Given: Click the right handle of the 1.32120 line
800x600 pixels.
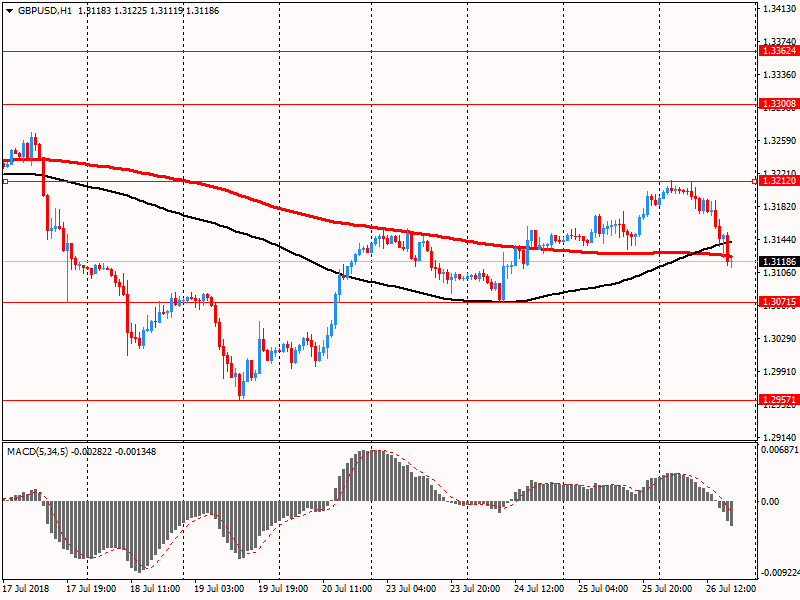Looking at the screenshot, I should pos(755,181).
